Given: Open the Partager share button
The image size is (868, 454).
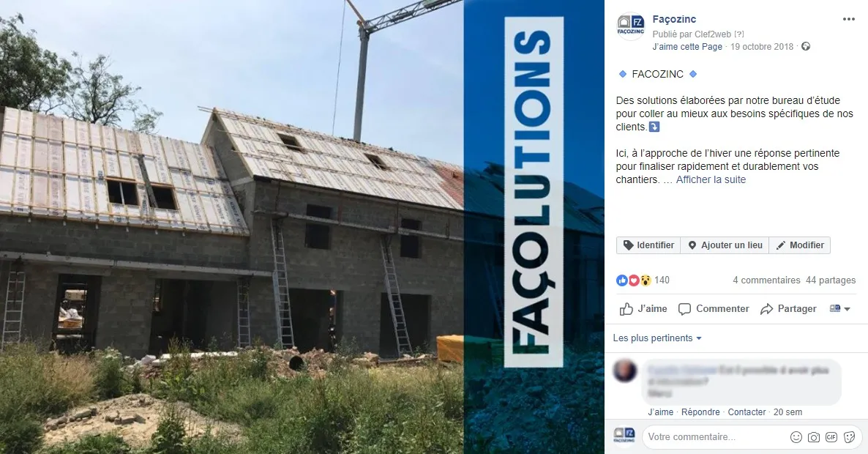Looking at the screenshot, I should [788, 309].
